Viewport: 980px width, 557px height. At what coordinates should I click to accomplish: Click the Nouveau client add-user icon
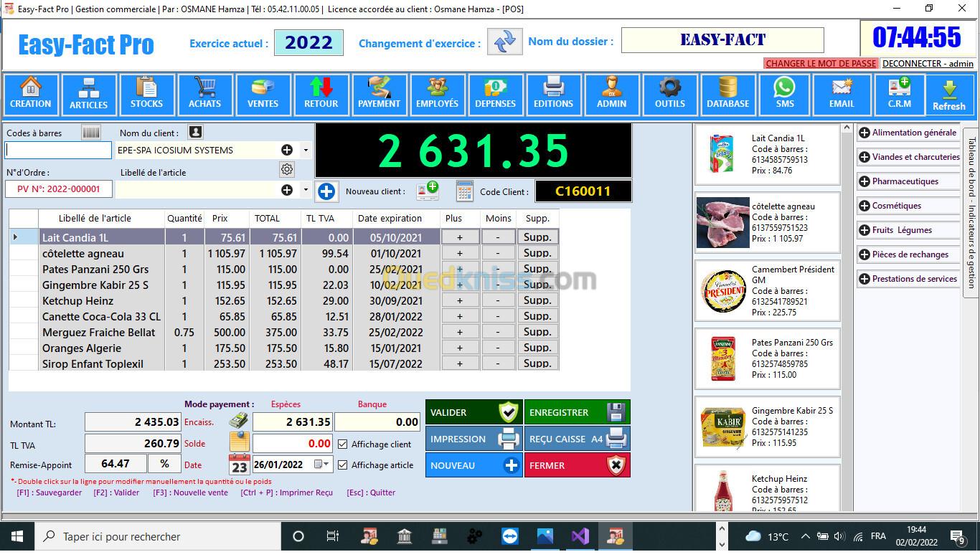(428, 191)
